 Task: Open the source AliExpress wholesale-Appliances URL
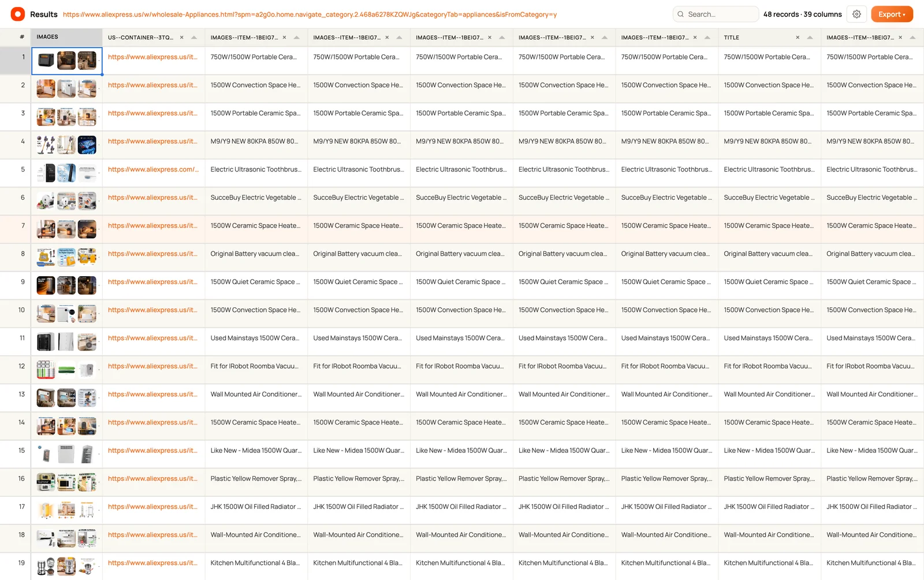coord(310,14)
